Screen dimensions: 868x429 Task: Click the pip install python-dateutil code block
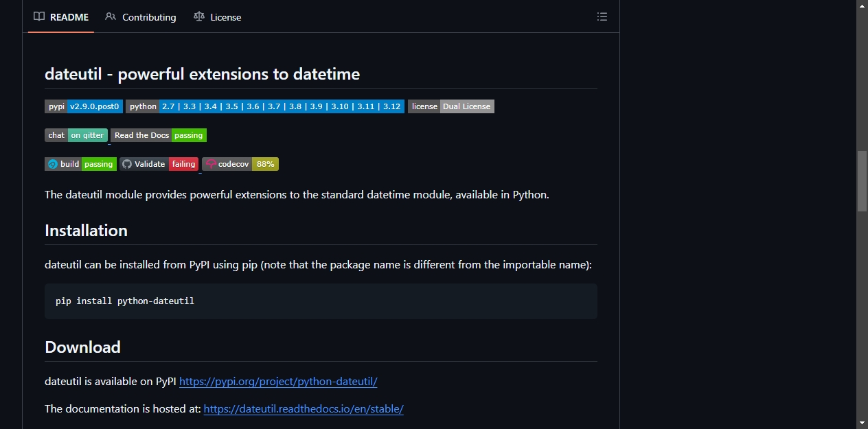click(x=321, y=301)
